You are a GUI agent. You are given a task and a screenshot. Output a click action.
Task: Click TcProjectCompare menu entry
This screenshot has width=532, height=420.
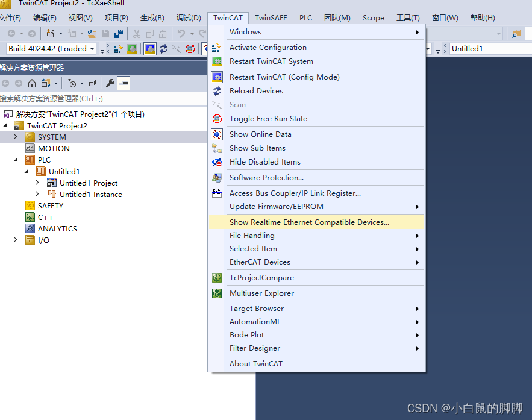(316, 278)
